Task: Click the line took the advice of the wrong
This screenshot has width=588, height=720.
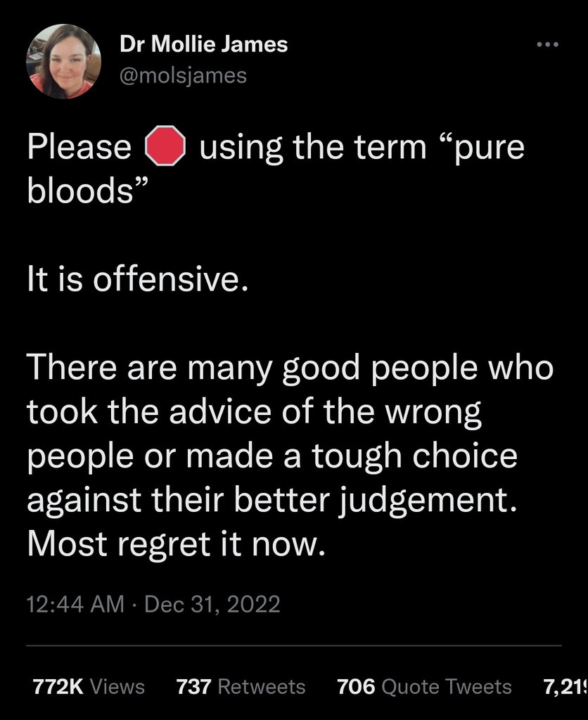Action: click(x=254, y=413)
